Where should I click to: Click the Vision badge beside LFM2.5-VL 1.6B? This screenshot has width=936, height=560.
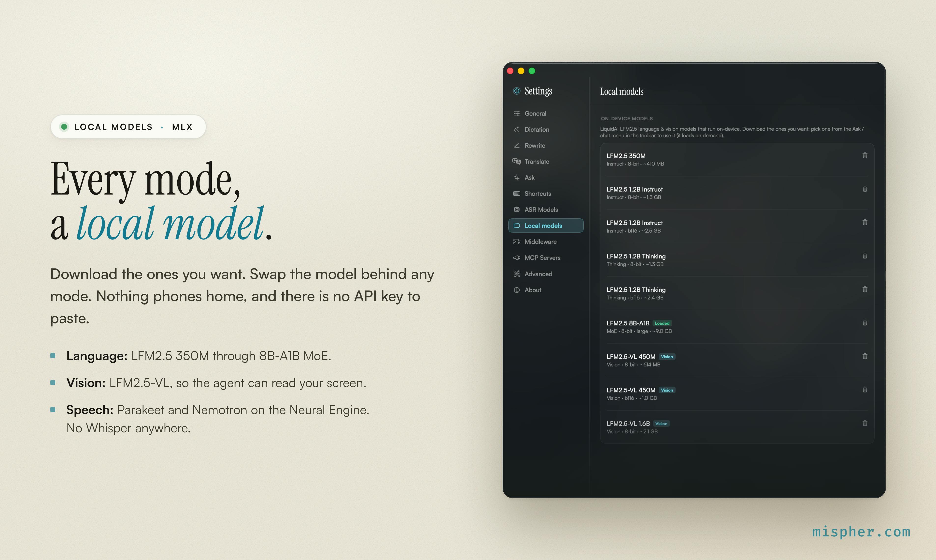pos(661,424)
